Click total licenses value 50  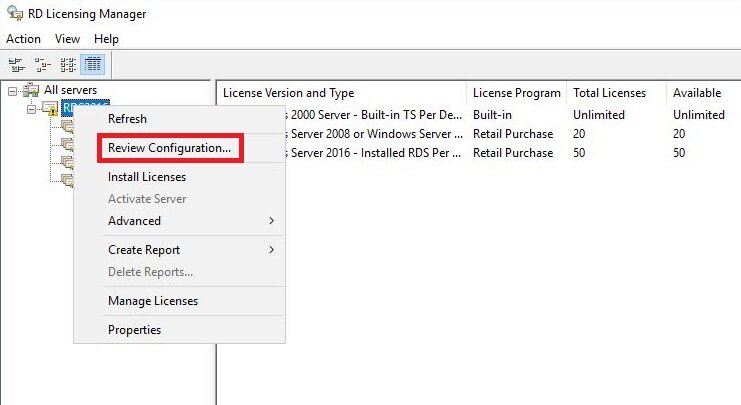(579, 153)
